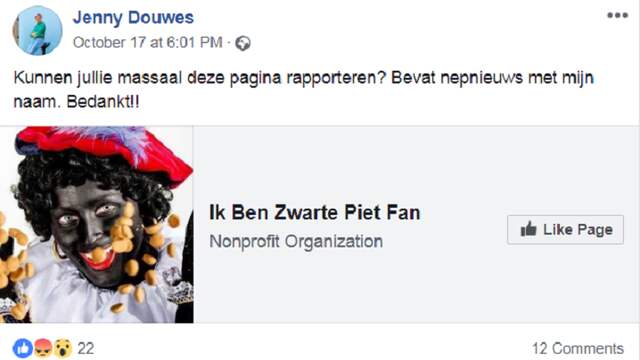View the 12 Comments link

(578, 349)
